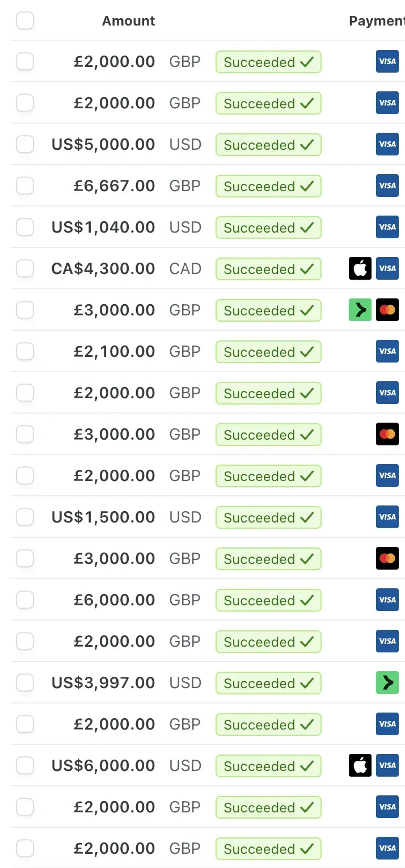Viewport: 405px width, 868px height.
Task: Click the Amount column header
Action: click(x=128, y=21)
